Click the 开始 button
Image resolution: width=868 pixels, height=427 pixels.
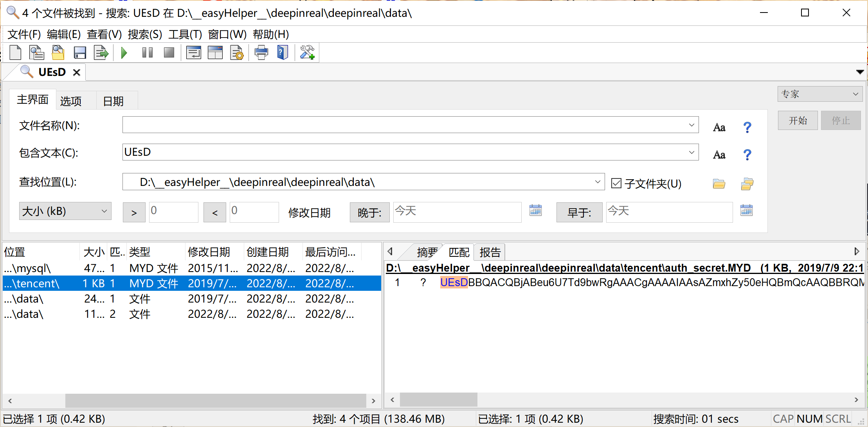pyautogui.click(x=797, y=121)
